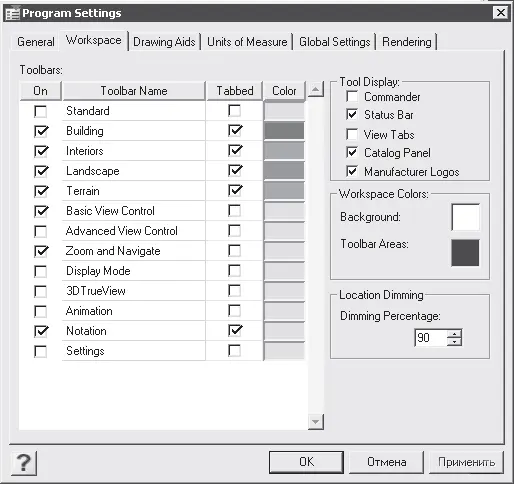Screen dimensions: 514x484
Task: Open the Rendering tab
Action: (407, 42)
